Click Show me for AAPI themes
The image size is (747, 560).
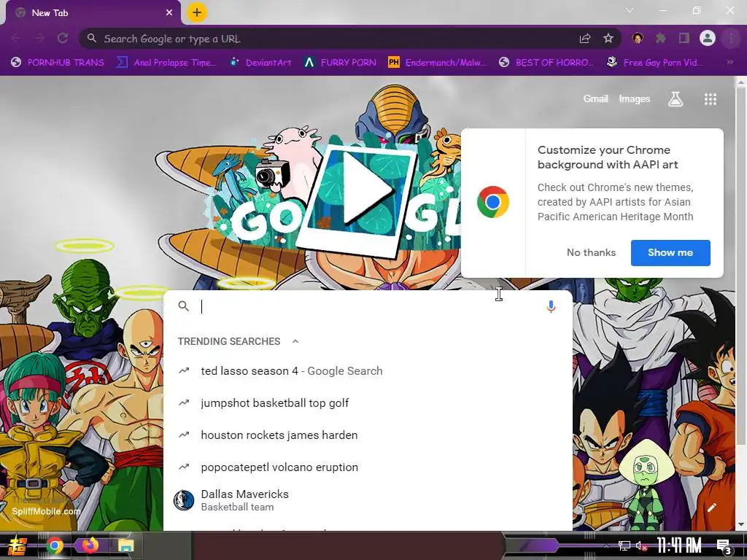coord(670,253)
